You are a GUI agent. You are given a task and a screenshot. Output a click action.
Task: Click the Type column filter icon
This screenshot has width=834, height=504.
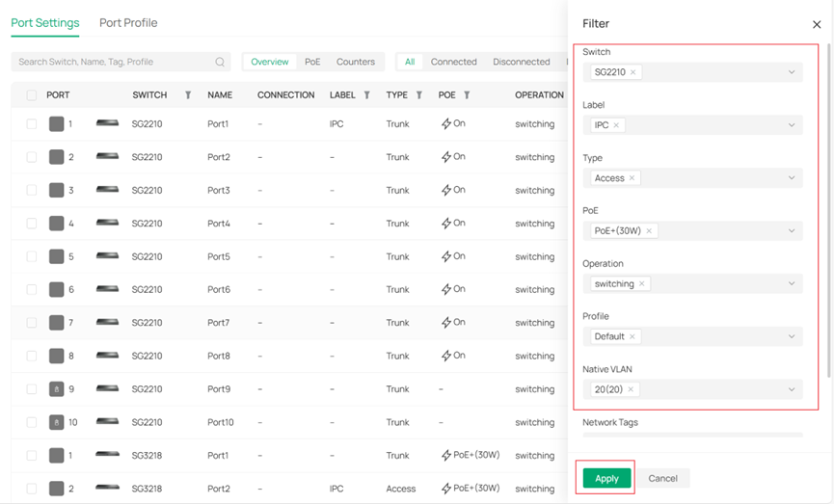click(418, 95)
